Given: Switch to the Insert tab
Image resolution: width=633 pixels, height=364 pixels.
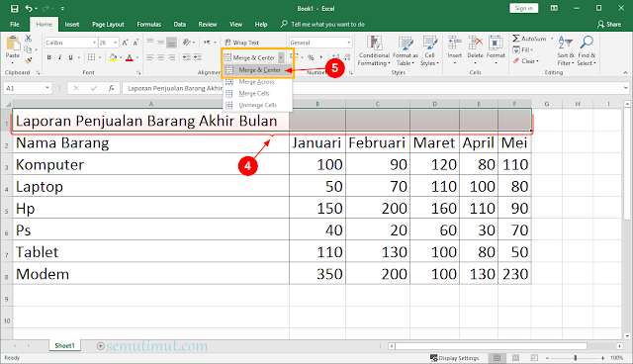Looking at the screenshot, I should [72, 24].
